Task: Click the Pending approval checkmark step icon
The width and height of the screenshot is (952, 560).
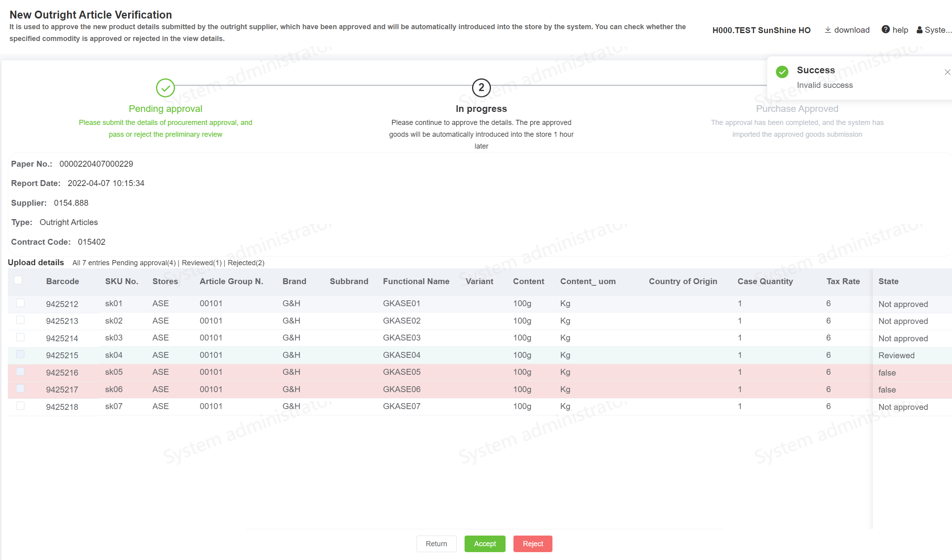Action: (x=165, y=88)
